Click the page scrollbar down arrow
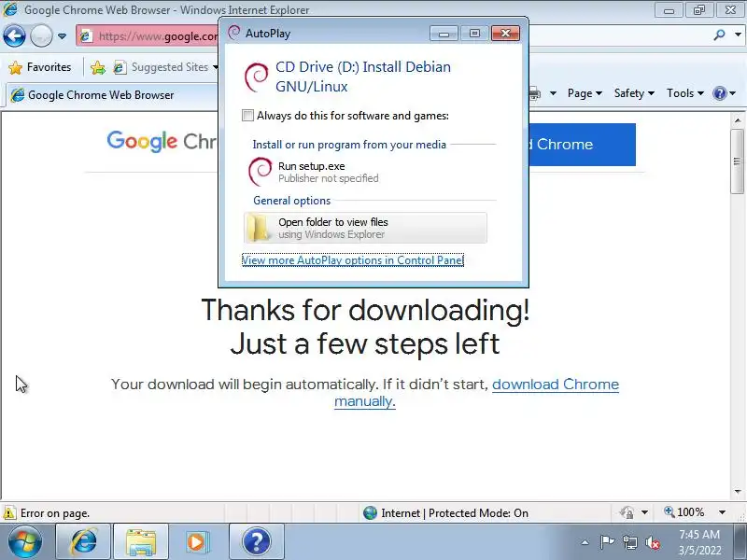This screenshot has width=747, height=560. [x=738, y=492]
